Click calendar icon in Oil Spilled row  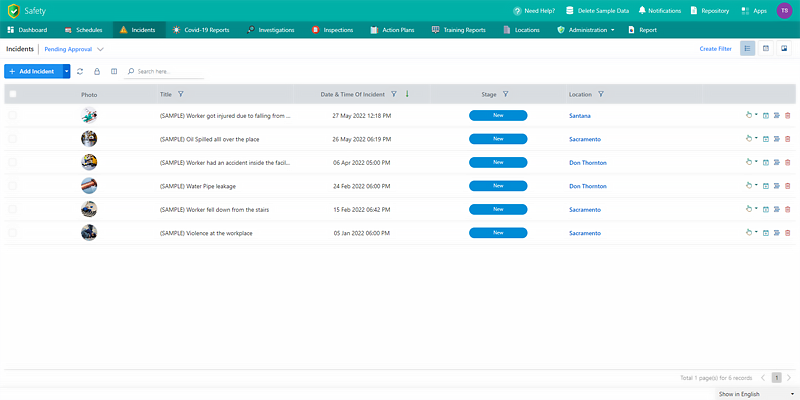pos(766,139)
